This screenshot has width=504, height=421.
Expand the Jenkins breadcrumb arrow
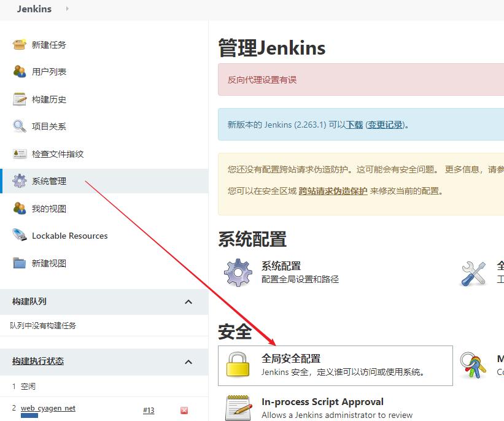67,9
